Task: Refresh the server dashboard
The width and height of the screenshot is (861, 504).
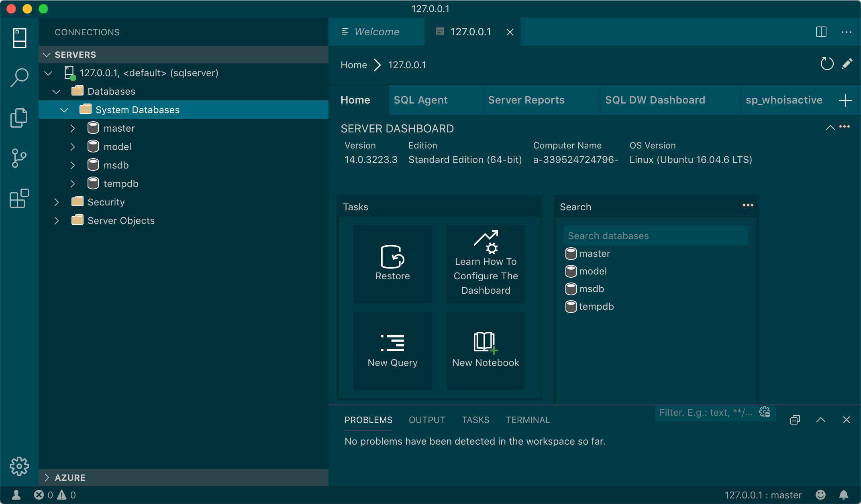Action: 827,64
